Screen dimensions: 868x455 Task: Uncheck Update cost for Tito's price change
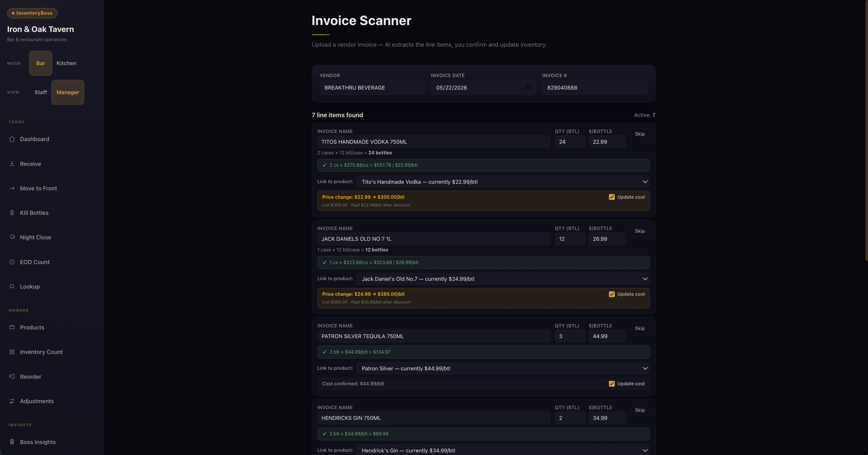point(612,197)
